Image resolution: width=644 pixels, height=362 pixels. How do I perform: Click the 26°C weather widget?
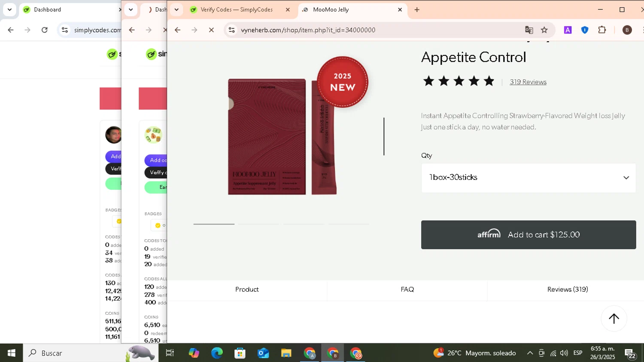[x=475, y=353]
